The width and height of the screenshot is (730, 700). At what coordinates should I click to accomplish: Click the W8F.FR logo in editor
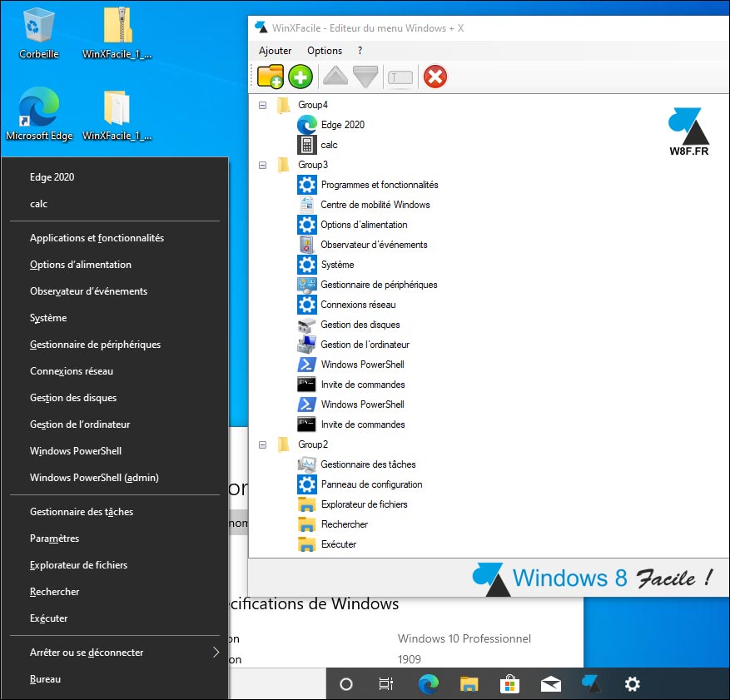coord(688,132)
